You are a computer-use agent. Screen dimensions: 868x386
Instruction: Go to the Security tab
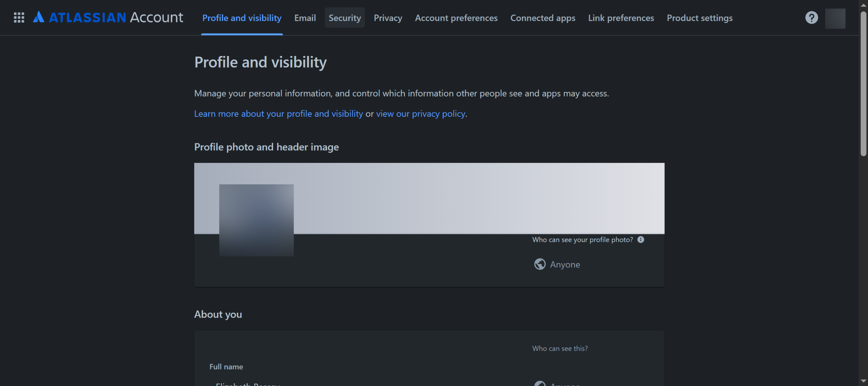[x=344, y=18]
